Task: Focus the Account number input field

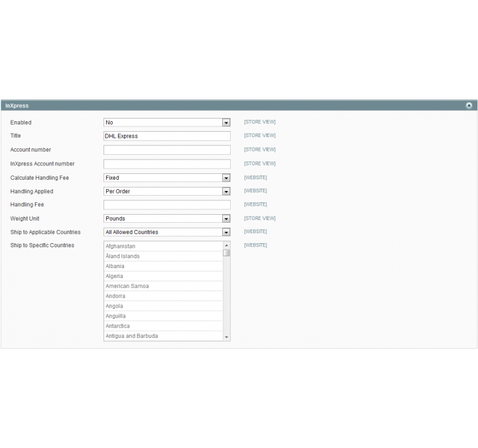Action: click(167, 150)
